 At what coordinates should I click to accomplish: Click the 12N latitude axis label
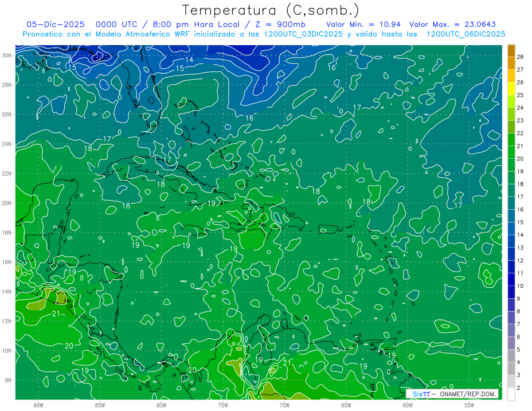pos(8,321)
